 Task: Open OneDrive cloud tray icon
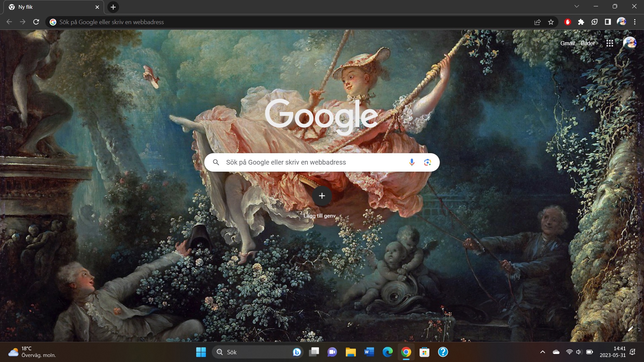556,352
